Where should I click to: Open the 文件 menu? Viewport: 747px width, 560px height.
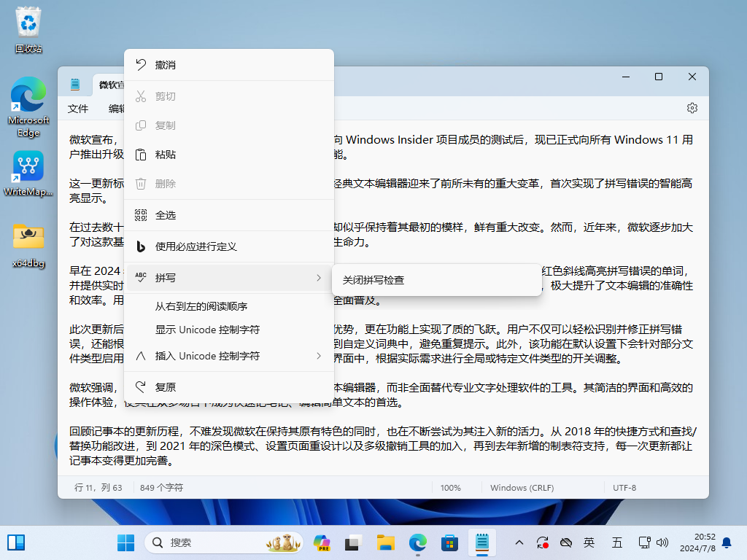77,108
